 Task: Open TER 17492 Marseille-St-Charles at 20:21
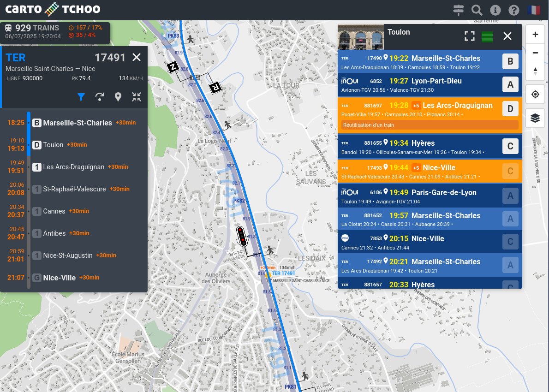tap(430, 265)
